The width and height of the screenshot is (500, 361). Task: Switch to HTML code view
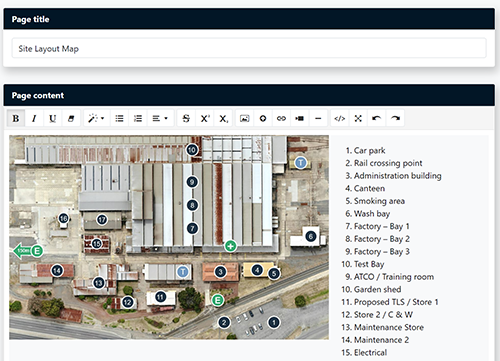(x=340, y=118)
